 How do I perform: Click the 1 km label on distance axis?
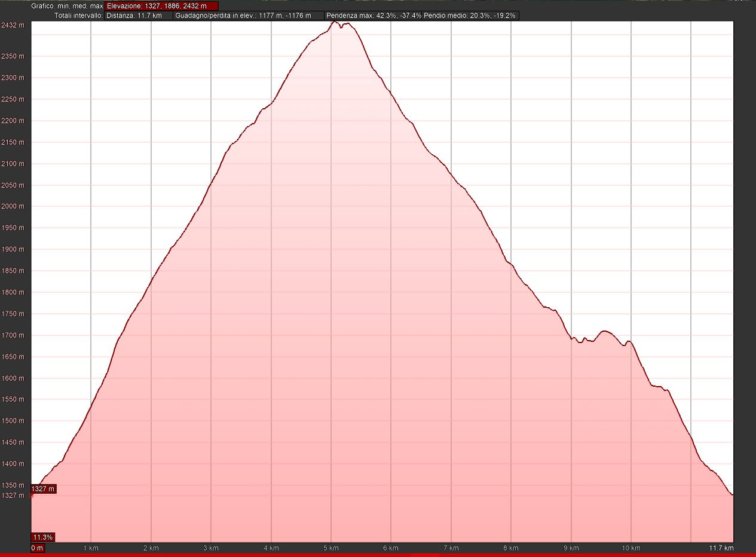click(90, 548)
